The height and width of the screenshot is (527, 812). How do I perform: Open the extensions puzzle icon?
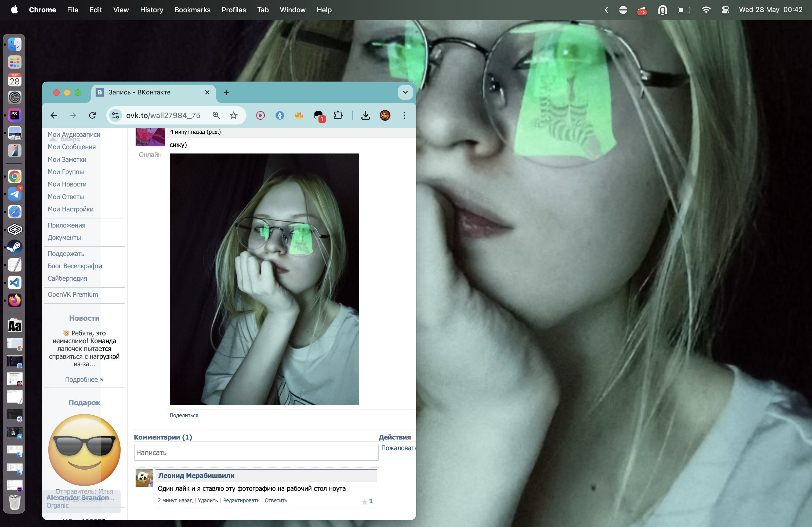click(x=338, y=116)
